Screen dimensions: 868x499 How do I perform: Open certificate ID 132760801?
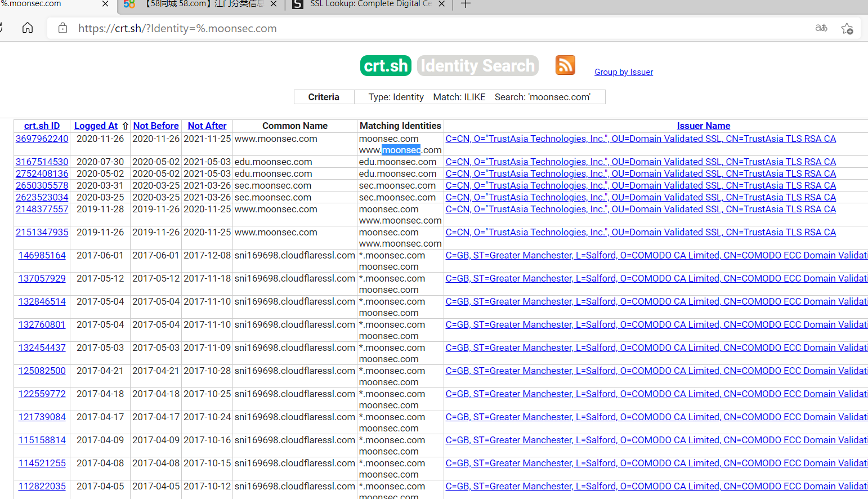pyautogui.click(x=42, y=325)
